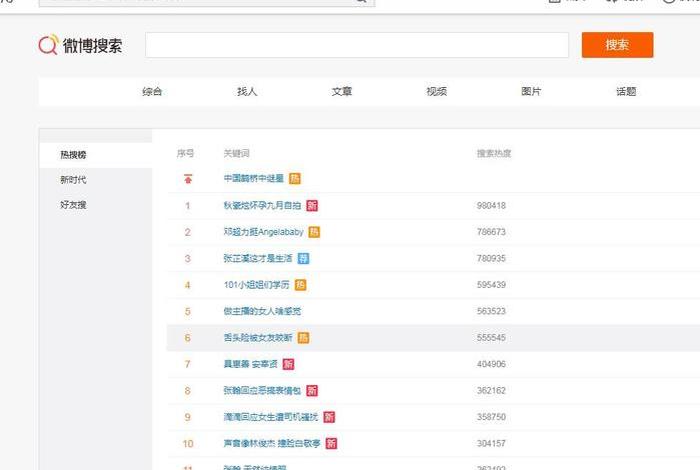
Task: Open the rank 8 topic with heat 362162
Action: (x=262, y=391)
